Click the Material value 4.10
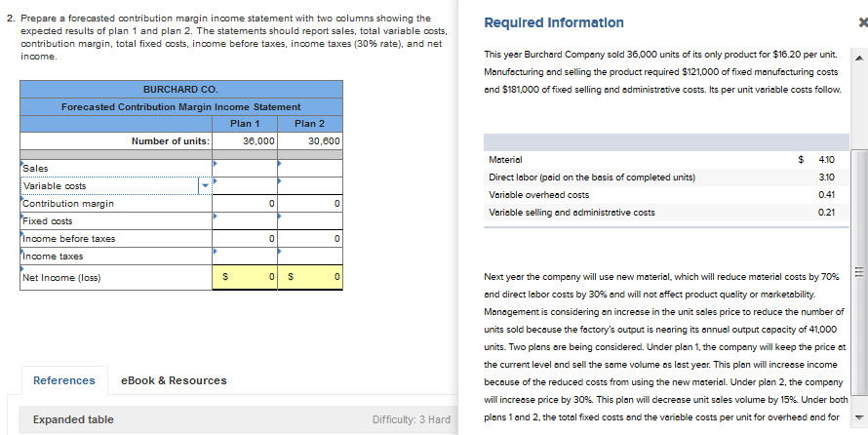The width and height of the screenshot is (868, 435). [x=826, y=159]
